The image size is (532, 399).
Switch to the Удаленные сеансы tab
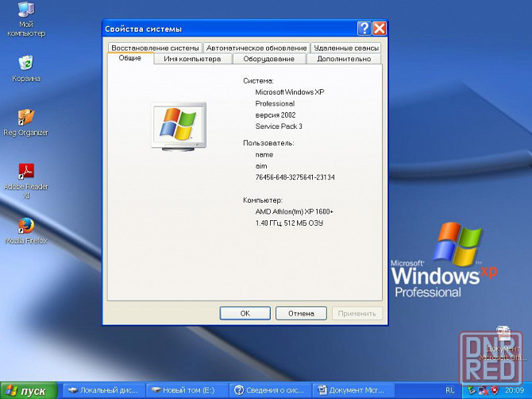(x=346, y=48)
